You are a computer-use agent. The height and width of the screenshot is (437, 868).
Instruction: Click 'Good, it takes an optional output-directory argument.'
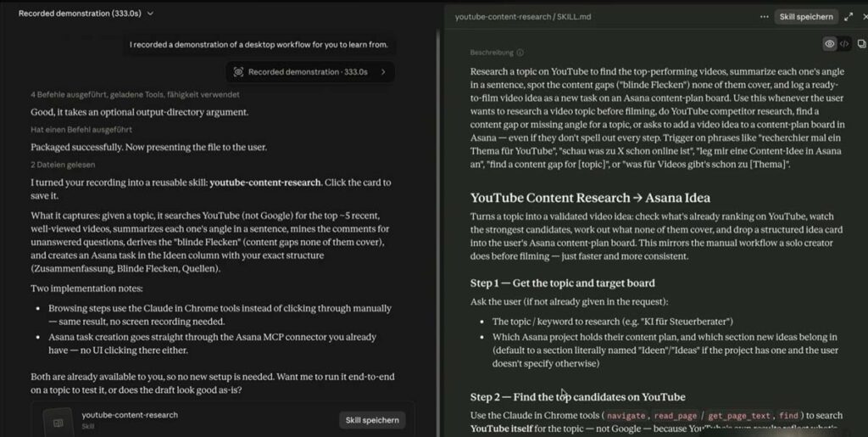pyautogui.click(x=140, y=112)
